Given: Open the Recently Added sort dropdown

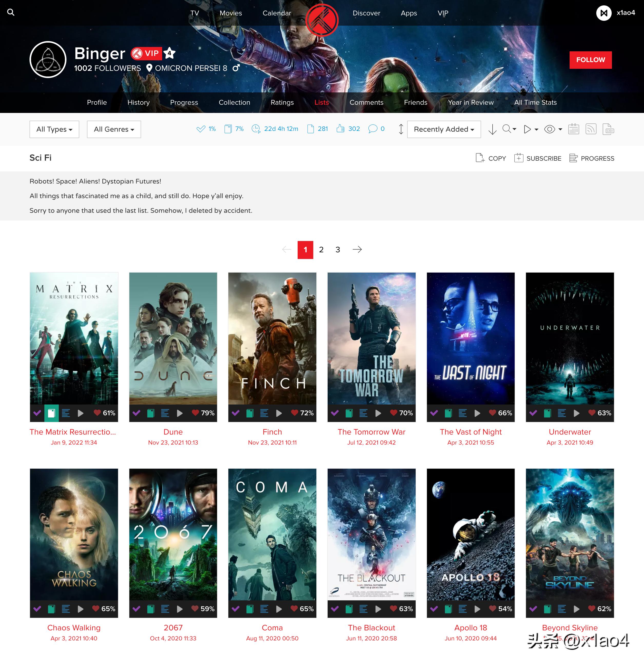Looking at the screenshot, I should click(x=444, y=129).
